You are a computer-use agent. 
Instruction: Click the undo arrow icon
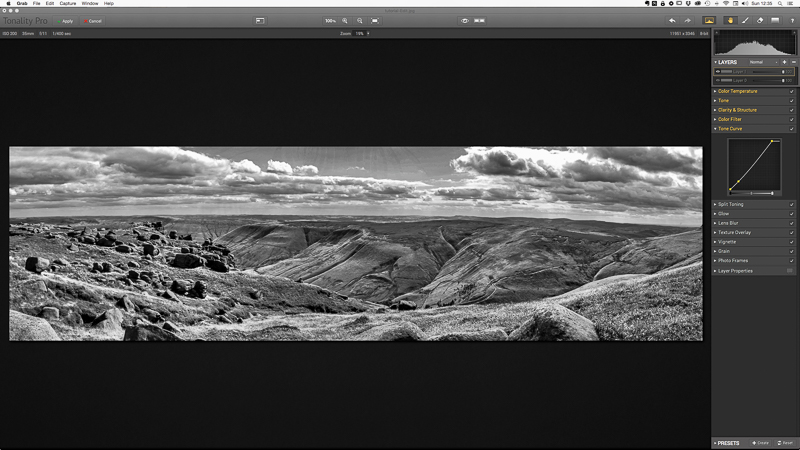click(x=672, y=20)
